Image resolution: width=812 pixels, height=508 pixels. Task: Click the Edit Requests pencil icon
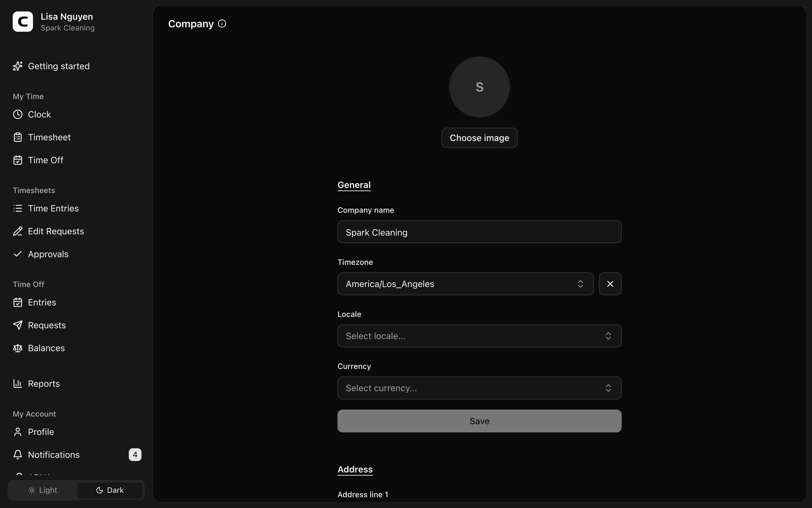pyautogui.click(x=18, y=232)
